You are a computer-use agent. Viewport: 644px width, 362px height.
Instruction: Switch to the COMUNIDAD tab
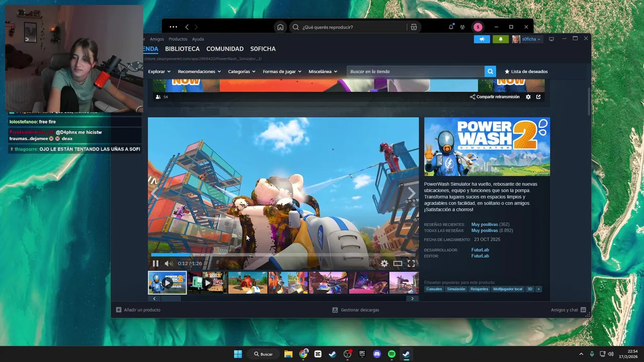pos(225,49)
